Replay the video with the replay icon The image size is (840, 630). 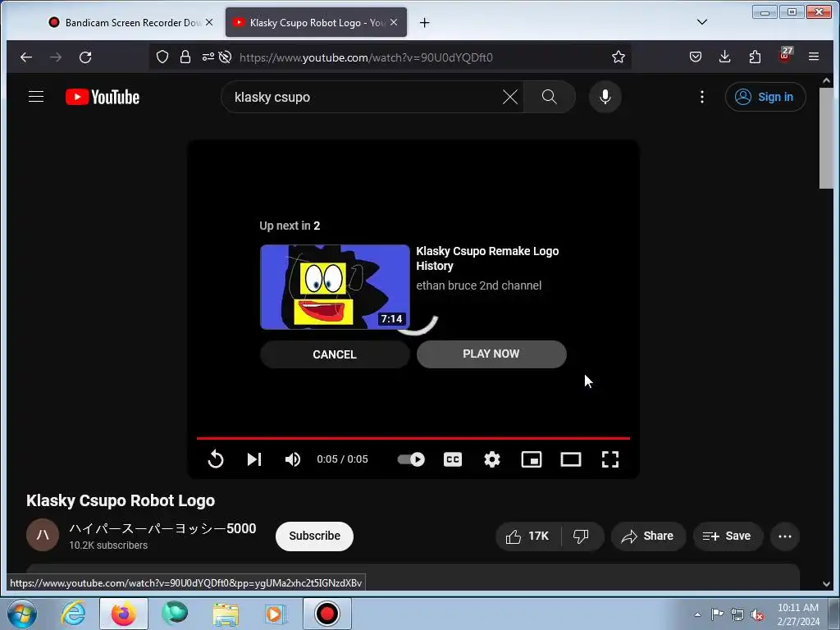216,459
